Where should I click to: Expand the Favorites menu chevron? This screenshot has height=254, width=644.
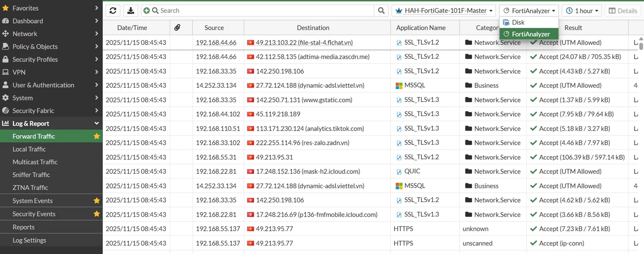click(x=96, y=8)
